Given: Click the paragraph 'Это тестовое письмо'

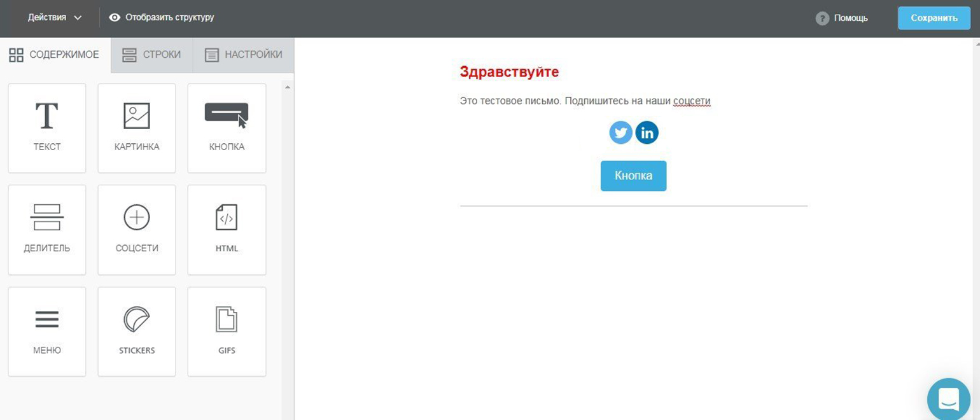Looking at the screenshot, I should [585, 101].
